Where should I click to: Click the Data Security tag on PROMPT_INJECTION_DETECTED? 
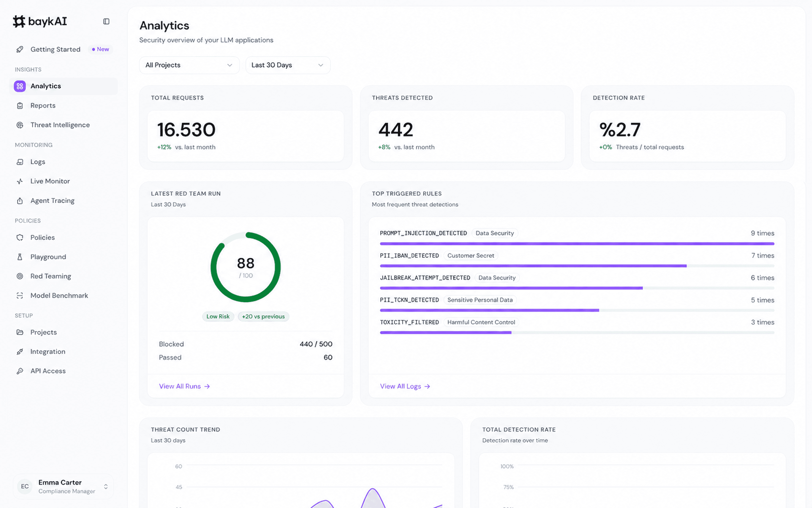click(494, 233)
